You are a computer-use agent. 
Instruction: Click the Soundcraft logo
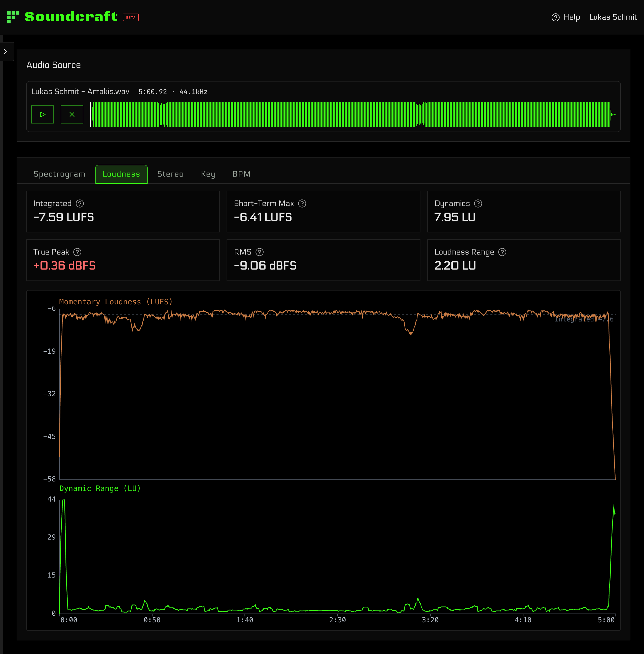pyautogui.click(x=63, y=17)
